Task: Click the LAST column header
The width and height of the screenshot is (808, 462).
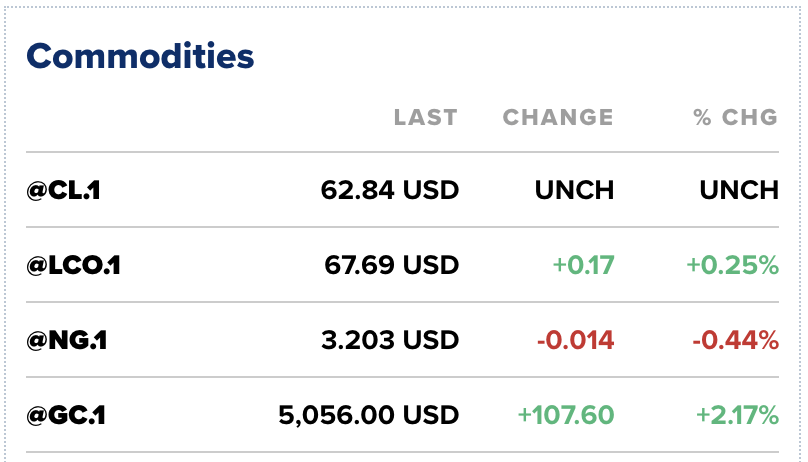Action: (x=425, y=117)
